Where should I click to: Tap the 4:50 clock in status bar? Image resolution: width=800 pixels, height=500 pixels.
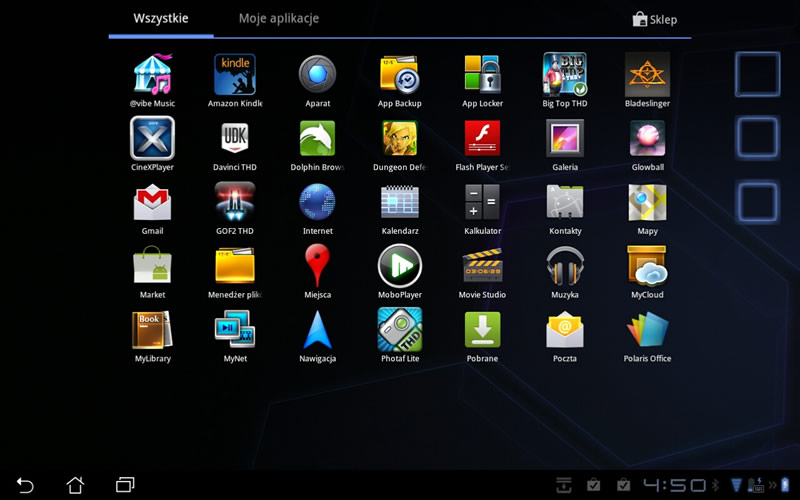tap(674, 485)
